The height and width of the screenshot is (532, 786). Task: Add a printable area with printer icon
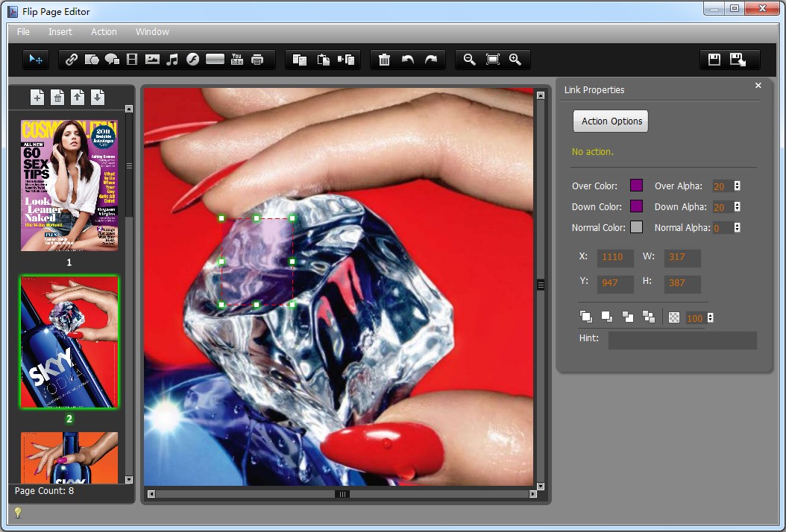pos(257,60)
